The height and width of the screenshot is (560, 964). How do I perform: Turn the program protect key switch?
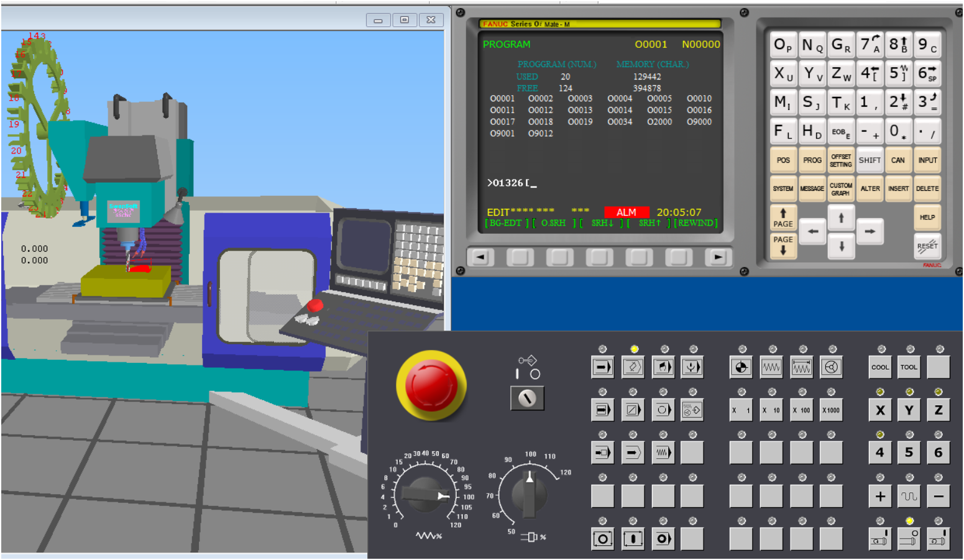click(x=527, y=398)
